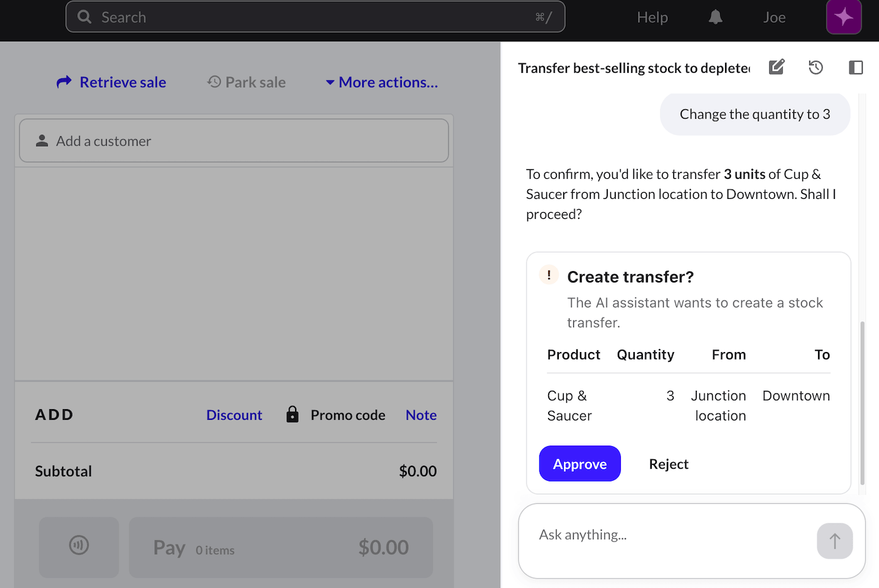Add a Discount to the sale
879x588 pixels.
point(234,415)
